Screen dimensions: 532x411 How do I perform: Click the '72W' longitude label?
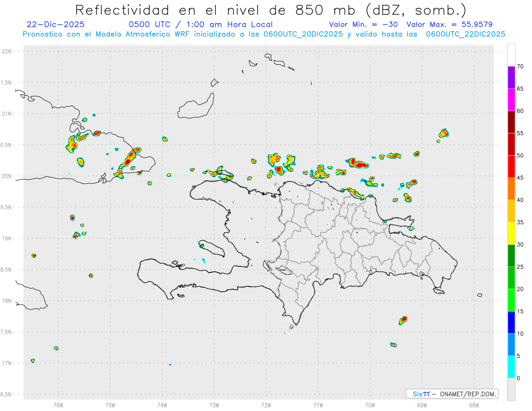tap(266, 405)
